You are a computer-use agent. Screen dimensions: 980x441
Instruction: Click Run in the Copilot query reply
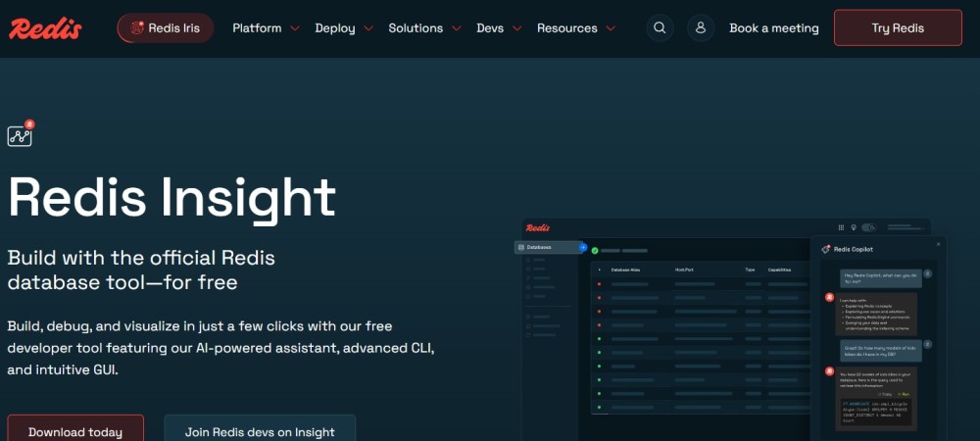(903, 394)
